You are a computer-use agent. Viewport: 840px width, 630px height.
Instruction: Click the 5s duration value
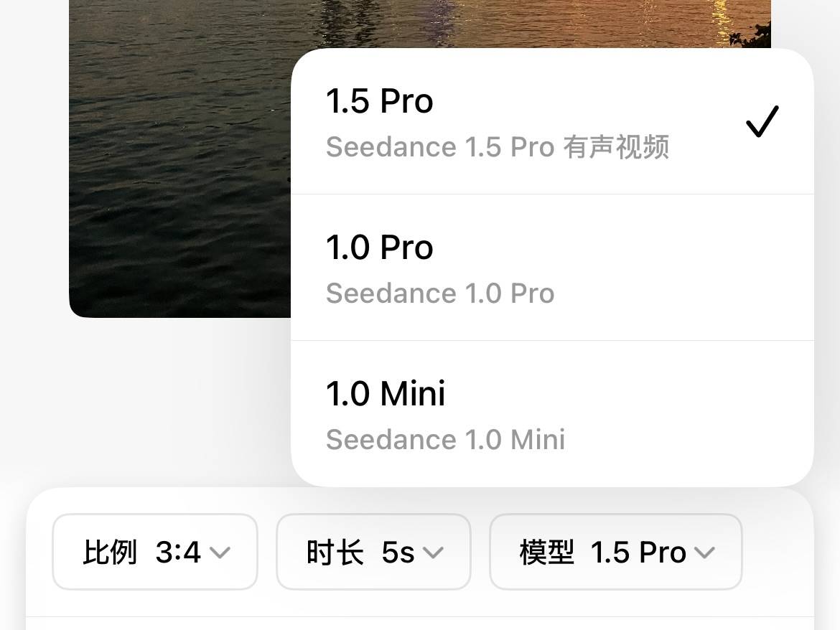[398, 553]
